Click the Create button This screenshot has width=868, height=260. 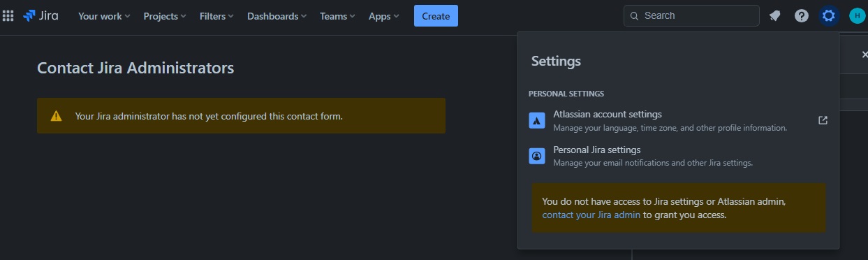coord(436,16)
